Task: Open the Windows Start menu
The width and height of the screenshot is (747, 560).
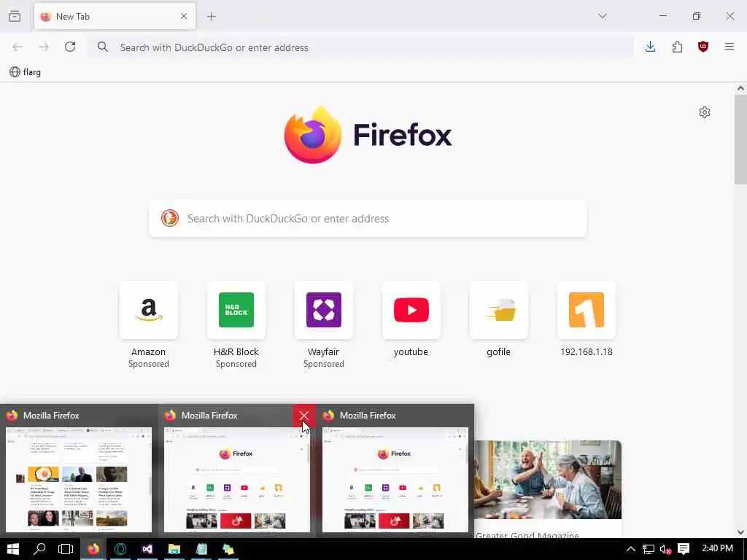Action: [x=13, y=549]
